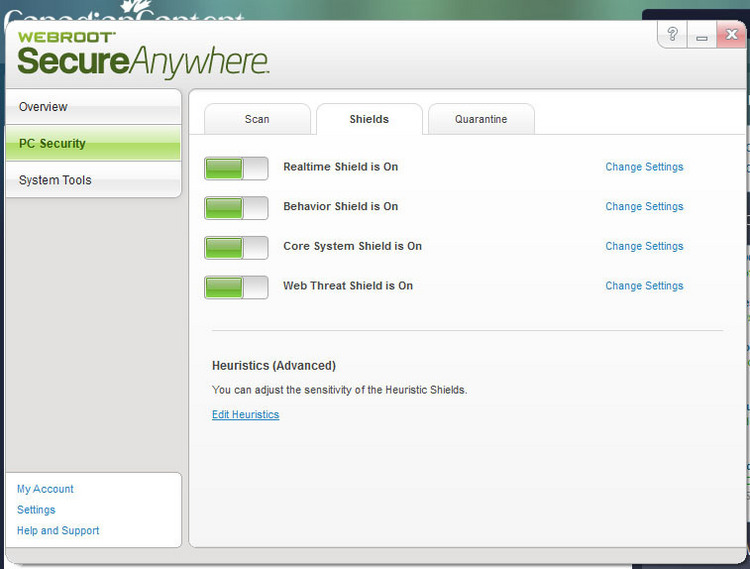Change Settings for Core System Shield
Screen dimensions: 750x569
click(644, 246)
